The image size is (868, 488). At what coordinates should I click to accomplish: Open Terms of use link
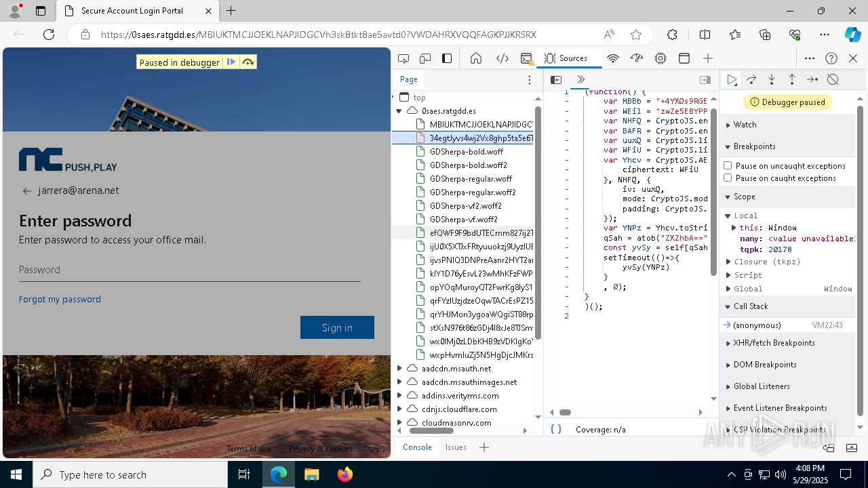(x=249, y=449)
